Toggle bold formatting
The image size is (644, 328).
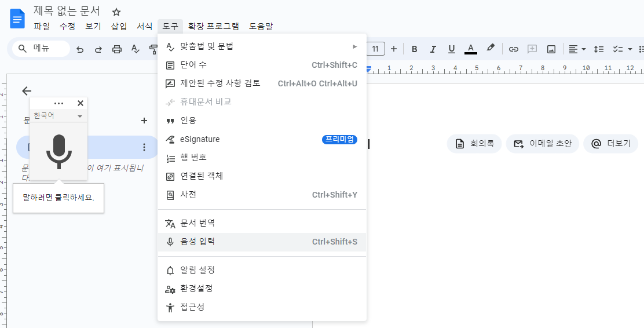click(415, 49)
